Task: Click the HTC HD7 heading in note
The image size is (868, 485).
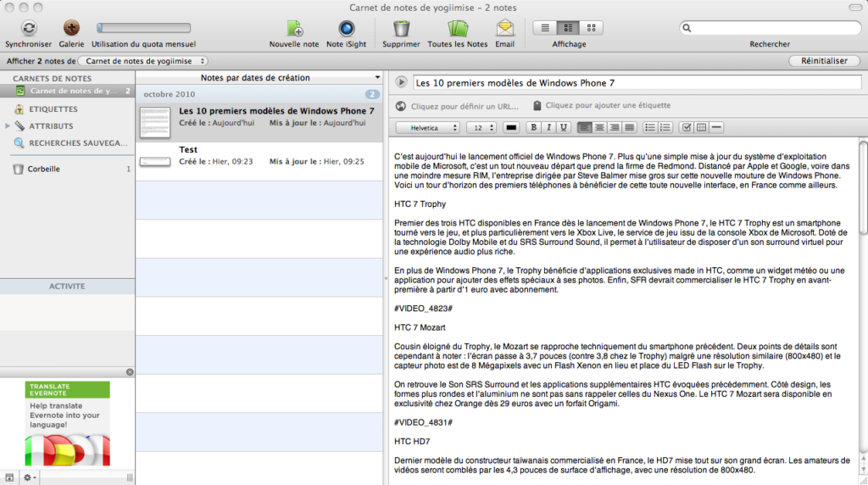Action: point(412,441)
